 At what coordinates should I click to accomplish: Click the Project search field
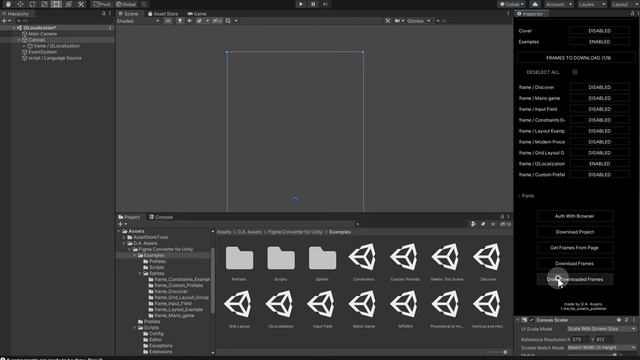411,224
